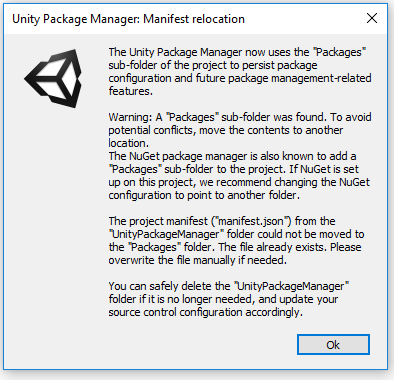Click the line 'up on this project, we recommend changing'

pos(239,182)
